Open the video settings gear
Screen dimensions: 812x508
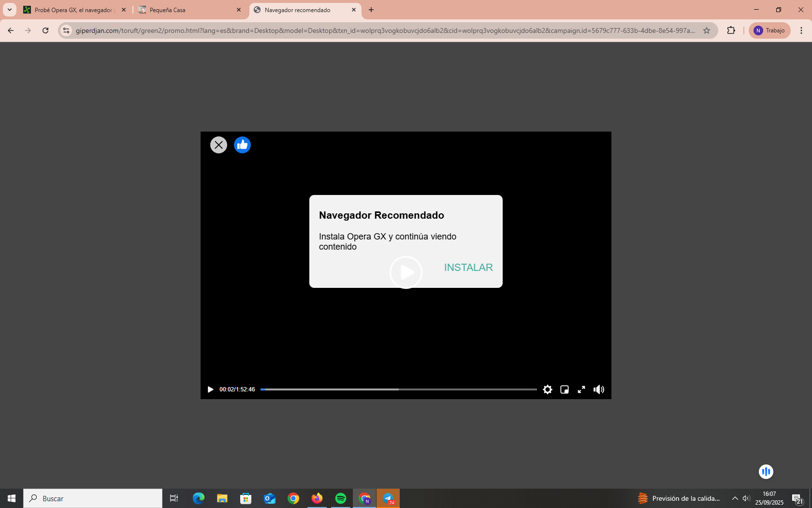547,389
